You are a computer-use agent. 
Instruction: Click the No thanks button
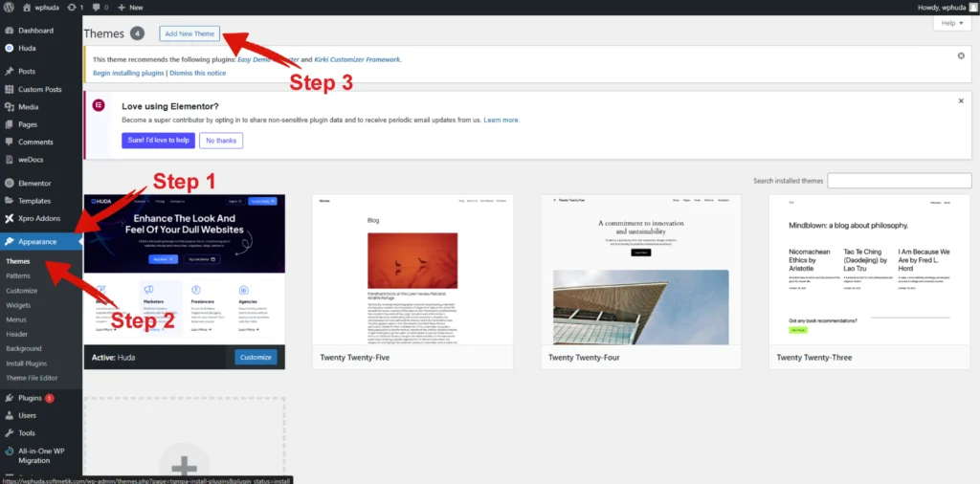pos(221,141)
